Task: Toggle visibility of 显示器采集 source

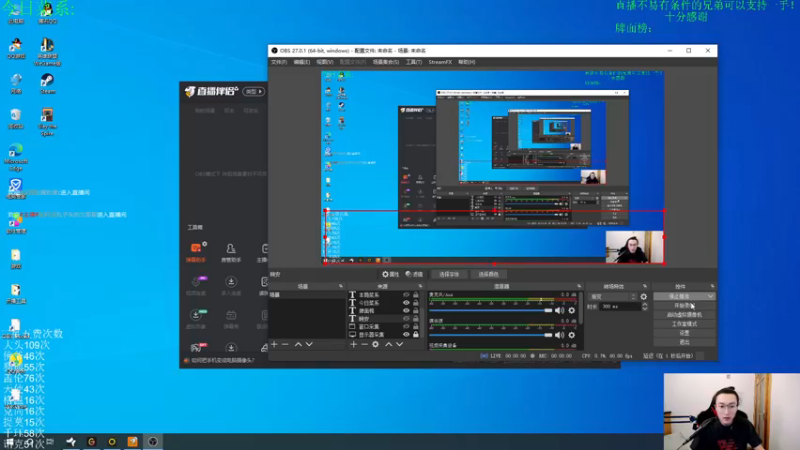Action: coord(406,335)
